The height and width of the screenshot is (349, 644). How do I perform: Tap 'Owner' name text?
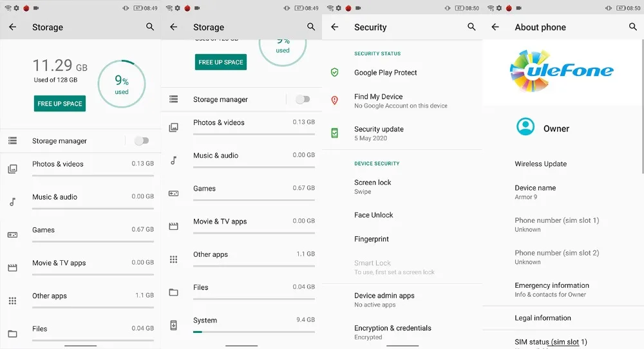point(556,129)
